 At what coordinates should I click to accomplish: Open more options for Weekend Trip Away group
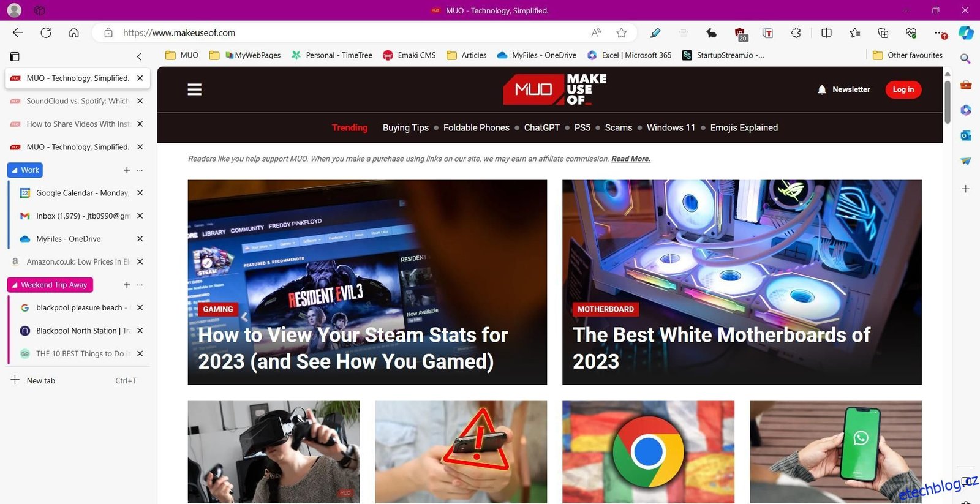pos(140,285)
